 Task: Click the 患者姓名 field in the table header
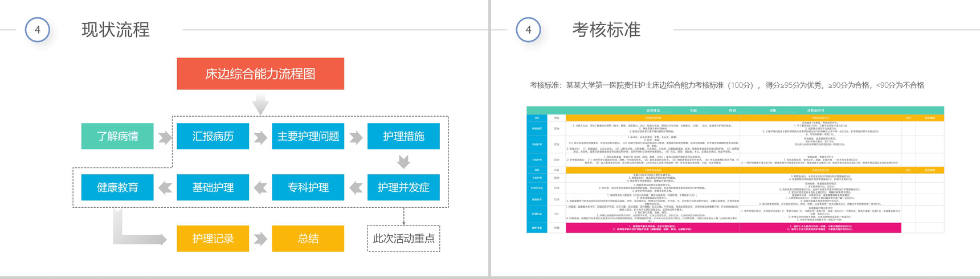tap(660, 110)
